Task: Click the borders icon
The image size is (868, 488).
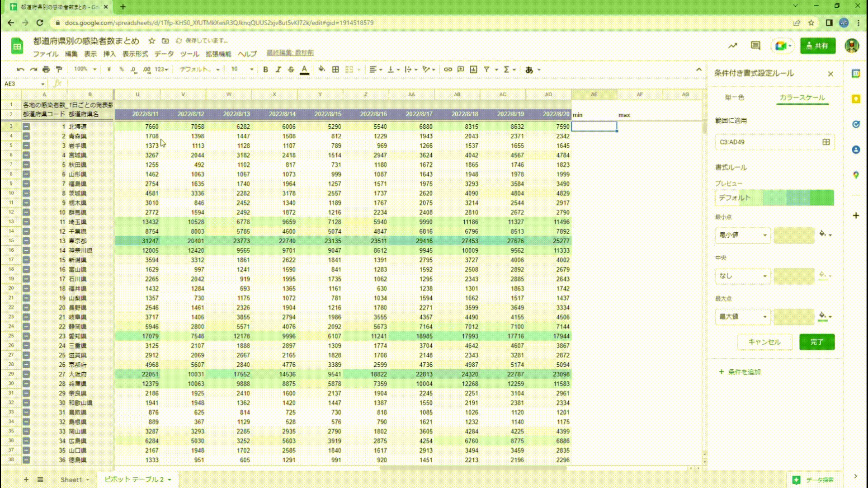Action: [x=335, y=70]
